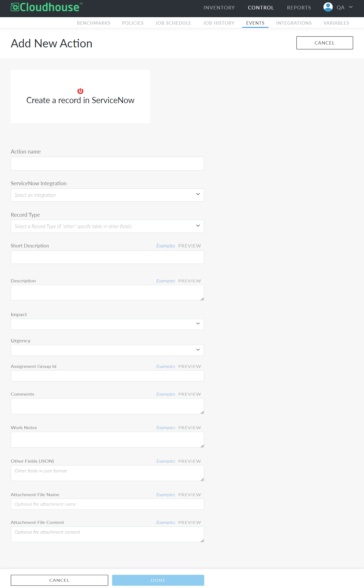Viewport: 364px width, 588px height.
Task: Focus the Attachment File Content text area
Action: pos(107,535)
